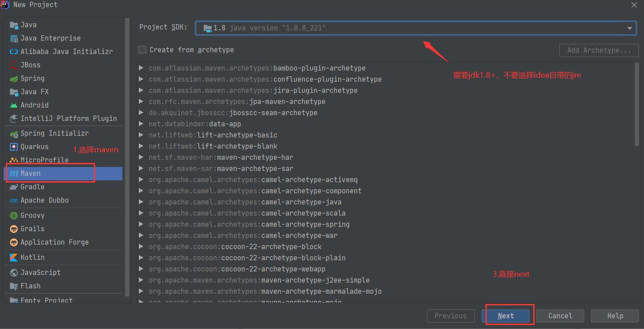Click the Maven m icon

pyautogui.click(x=13, y=174)
